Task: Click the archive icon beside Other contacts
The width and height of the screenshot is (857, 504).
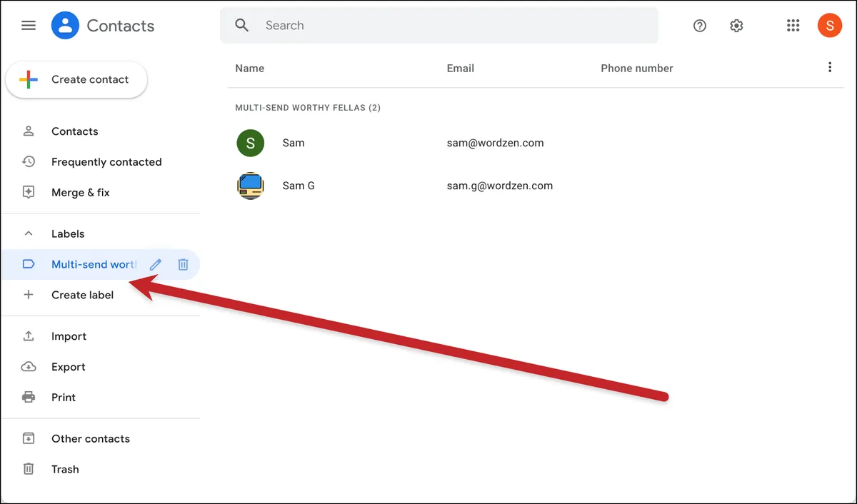Action: 29,438
